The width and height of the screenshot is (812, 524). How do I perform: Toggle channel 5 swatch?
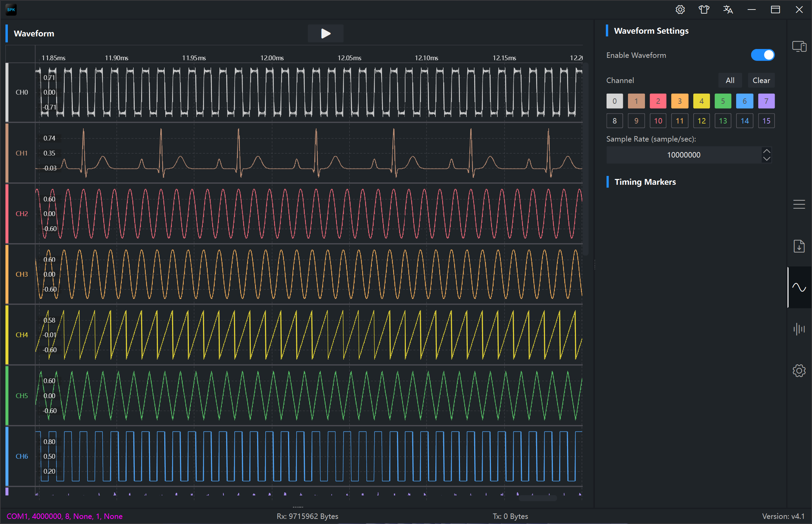point(723,101)
